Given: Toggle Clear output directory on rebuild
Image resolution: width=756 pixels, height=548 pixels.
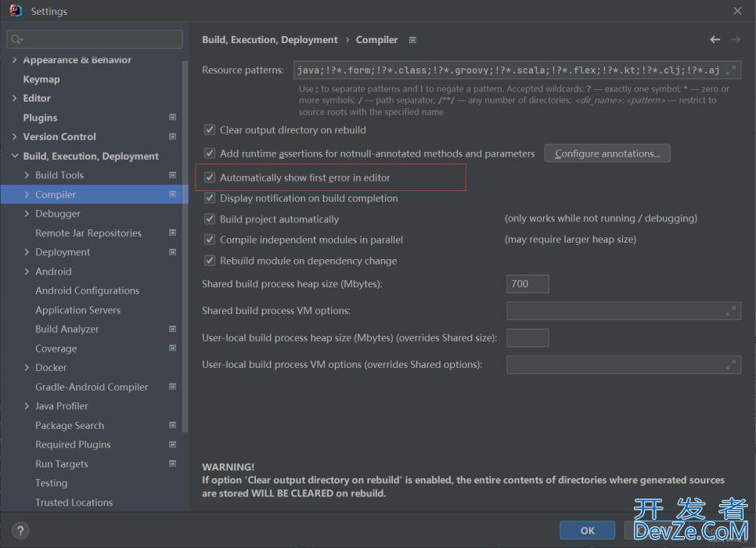Looking at the screenshot, I should (x=210, y=129).
